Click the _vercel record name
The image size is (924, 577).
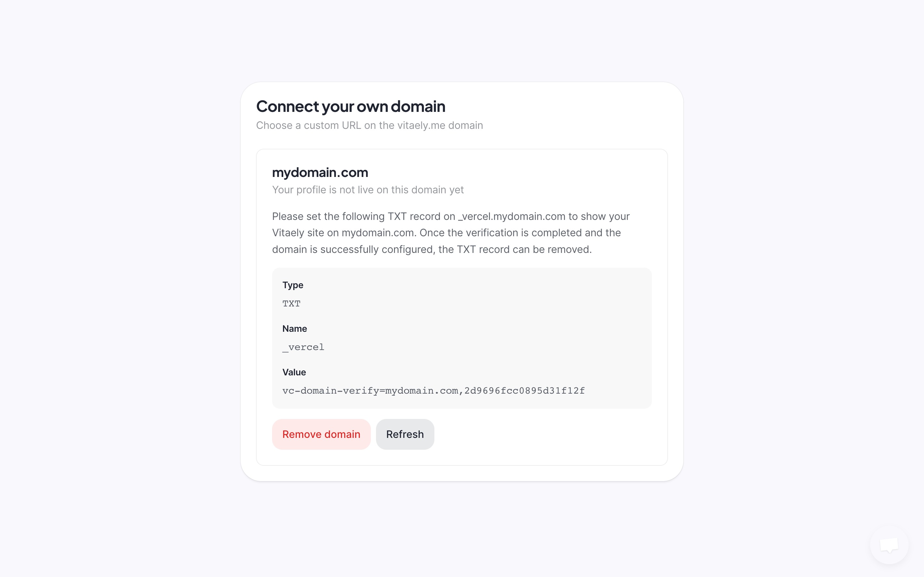tap(303, 347)
